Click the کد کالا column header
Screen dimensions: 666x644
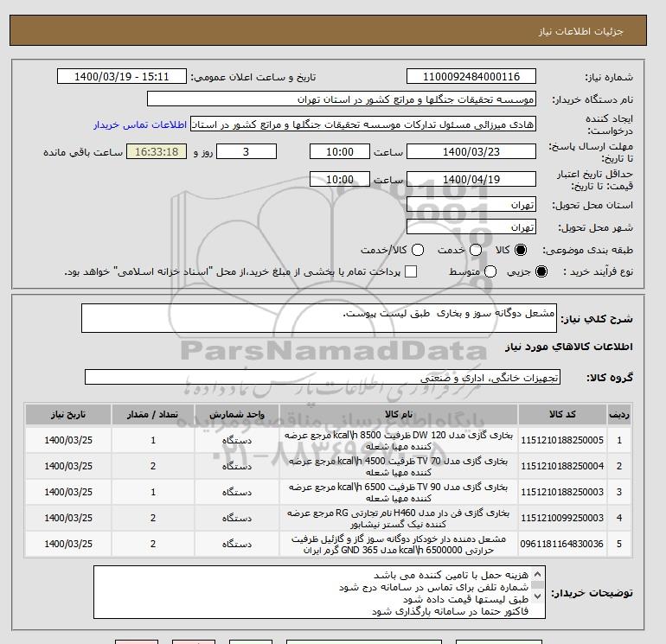pyautogui.click(x=562, y=414)
